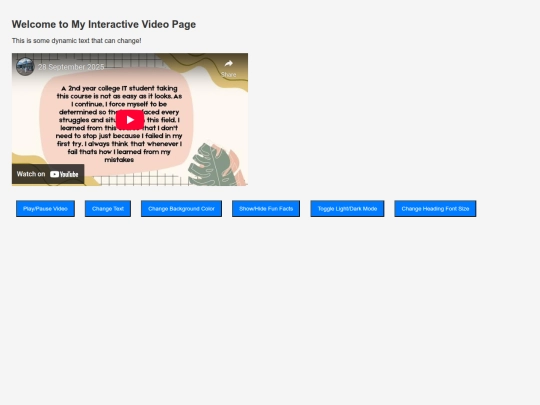Click the Show/Hide Fun Facts button
The image size is (540, 405).
[x=266, y=209]
